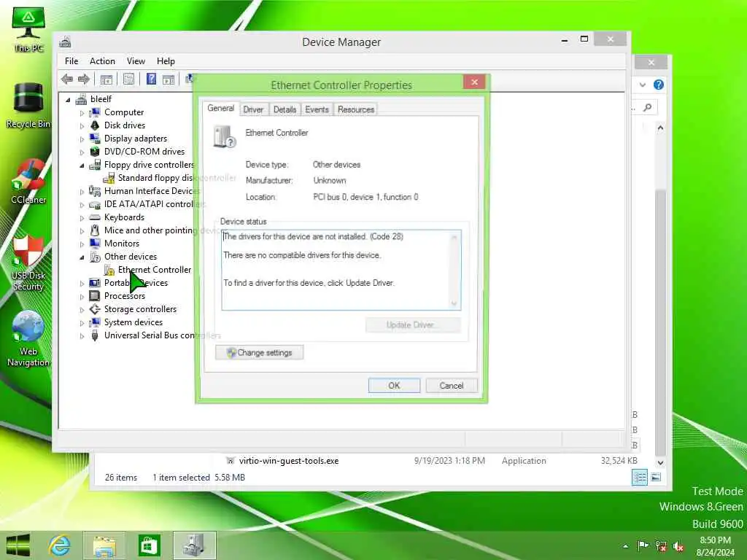Click the Display adapters category icon
This screenshot has height=560, width=747.
tap(95, 139)
